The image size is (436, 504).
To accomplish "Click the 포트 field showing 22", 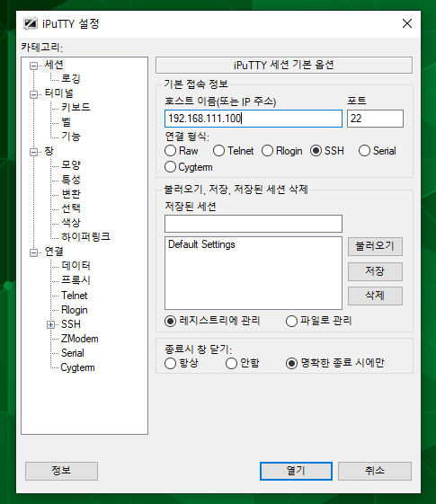I will [375, 119].
